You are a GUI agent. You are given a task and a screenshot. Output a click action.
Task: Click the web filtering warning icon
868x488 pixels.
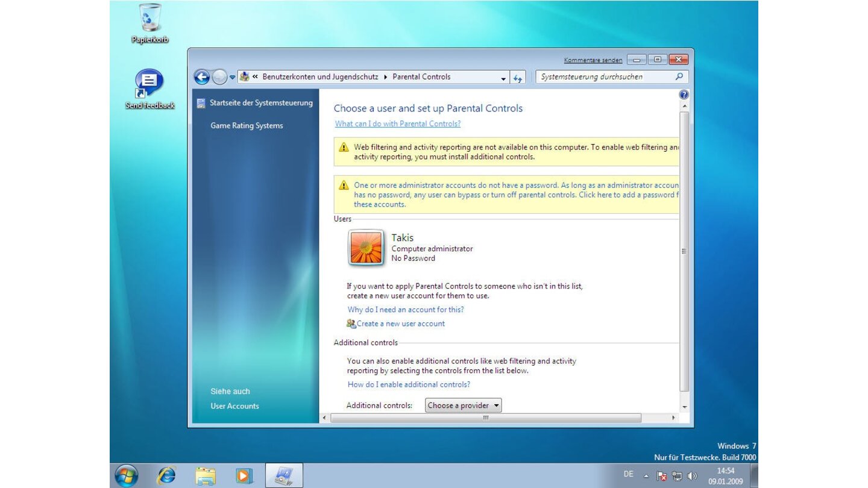344,147
